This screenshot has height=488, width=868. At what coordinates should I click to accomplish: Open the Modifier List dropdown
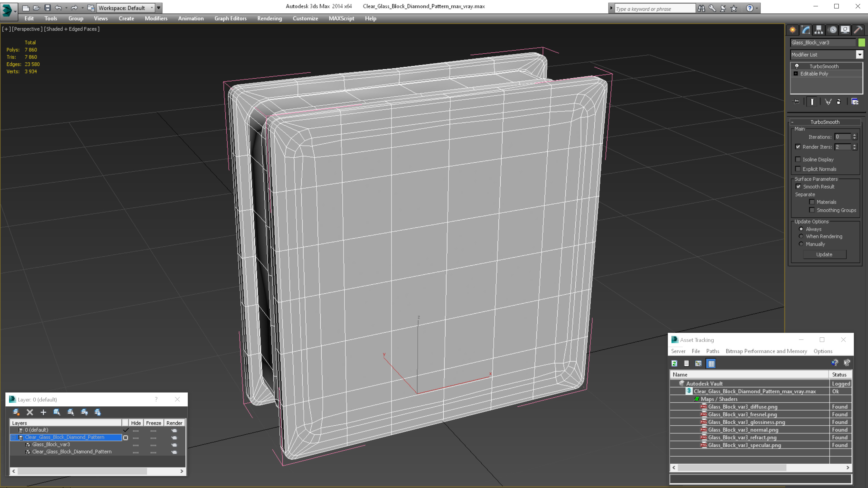tap(859, 55)
